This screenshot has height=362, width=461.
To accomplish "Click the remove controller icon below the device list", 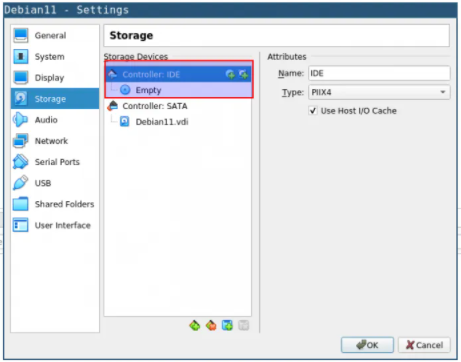I will coord(211,325).
